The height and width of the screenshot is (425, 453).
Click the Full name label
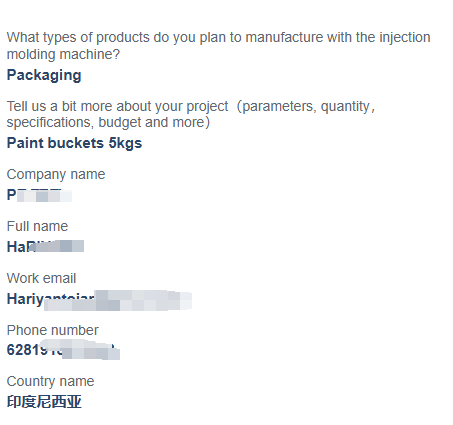click(37, 226)
